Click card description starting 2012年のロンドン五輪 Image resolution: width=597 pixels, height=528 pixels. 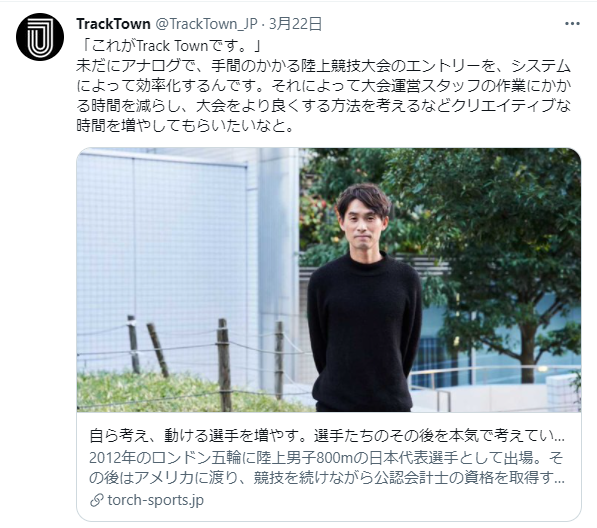coord(326,458)
